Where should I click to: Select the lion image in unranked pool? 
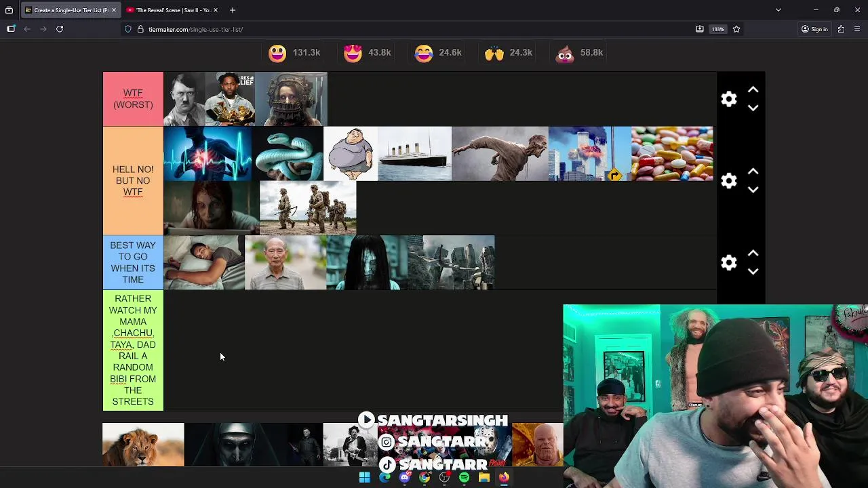click(143, 445)
